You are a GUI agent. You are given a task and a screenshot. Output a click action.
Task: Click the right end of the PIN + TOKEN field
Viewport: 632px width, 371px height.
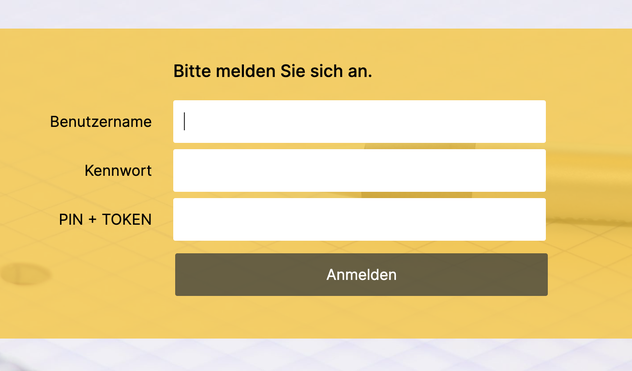[x=538, y=219]
